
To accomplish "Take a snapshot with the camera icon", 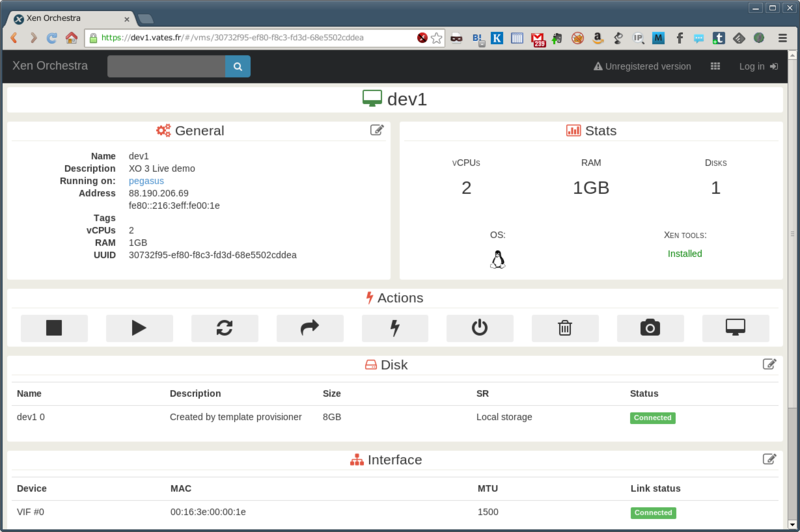I will coord(650,328).
